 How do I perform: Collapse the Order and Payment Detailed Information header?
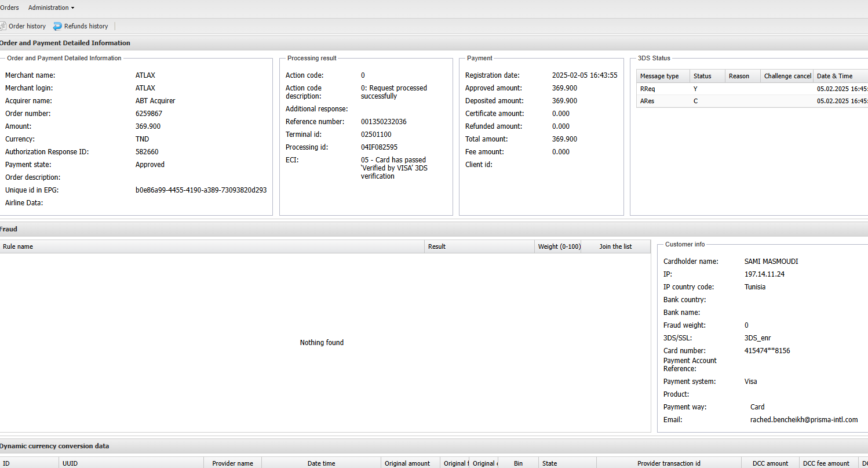click(65, 43)
